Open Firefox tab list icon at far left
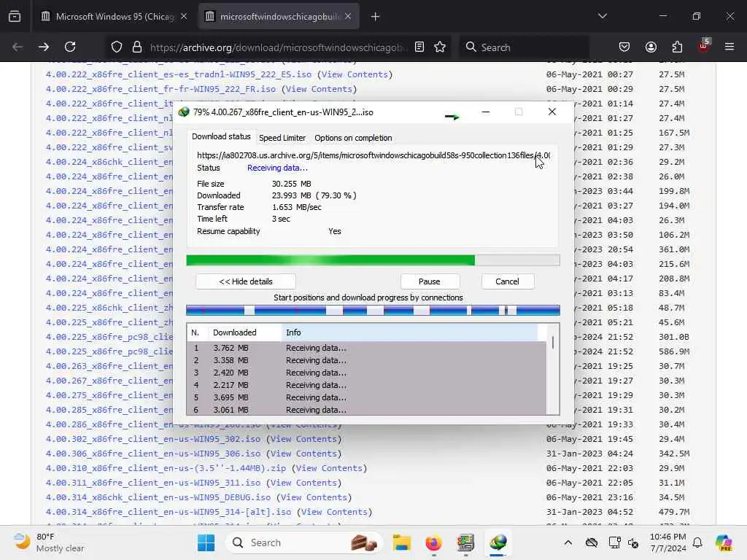Screen dimensions: 747x560 [x=15, y=16]
